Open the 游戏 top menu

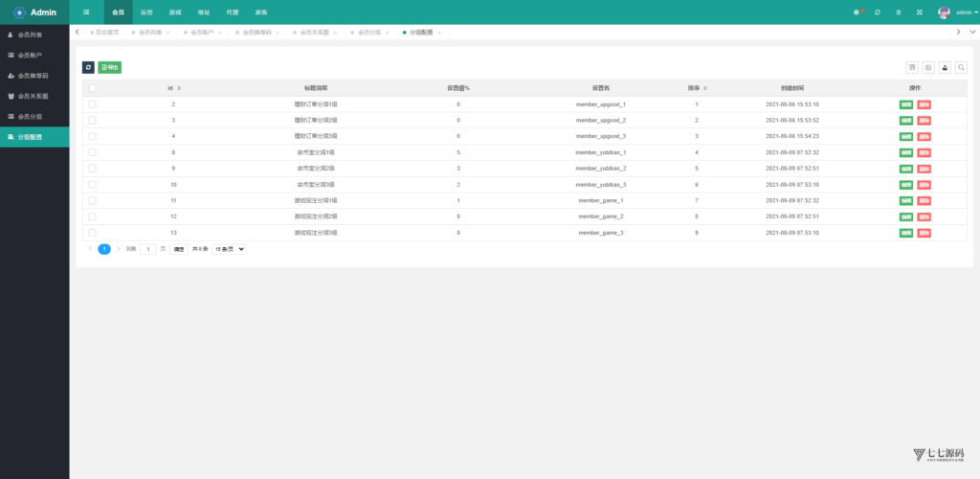pos(175,12)
